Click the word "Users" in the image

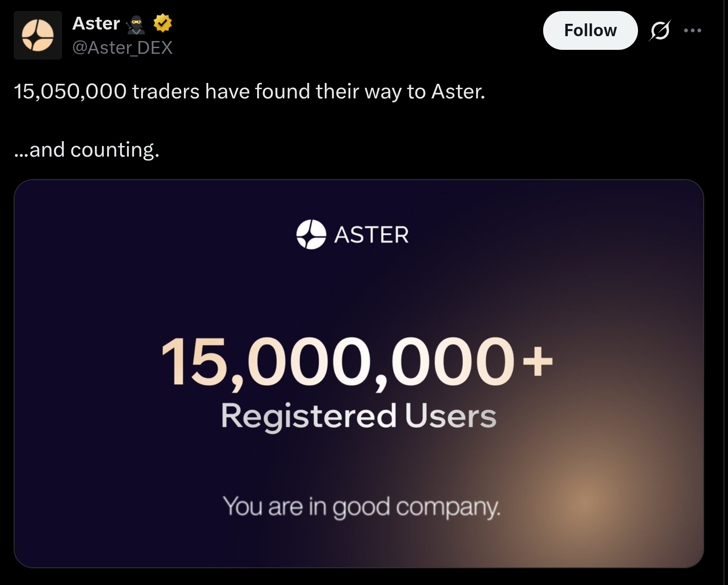click(x=450, y=416)
